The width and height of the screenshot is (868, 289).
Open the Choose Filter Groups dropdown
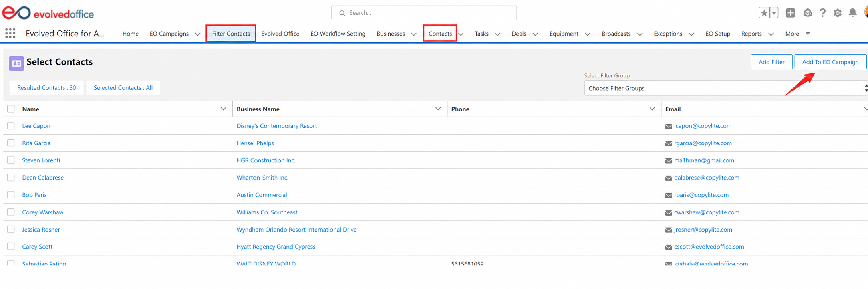coord(725,88)
